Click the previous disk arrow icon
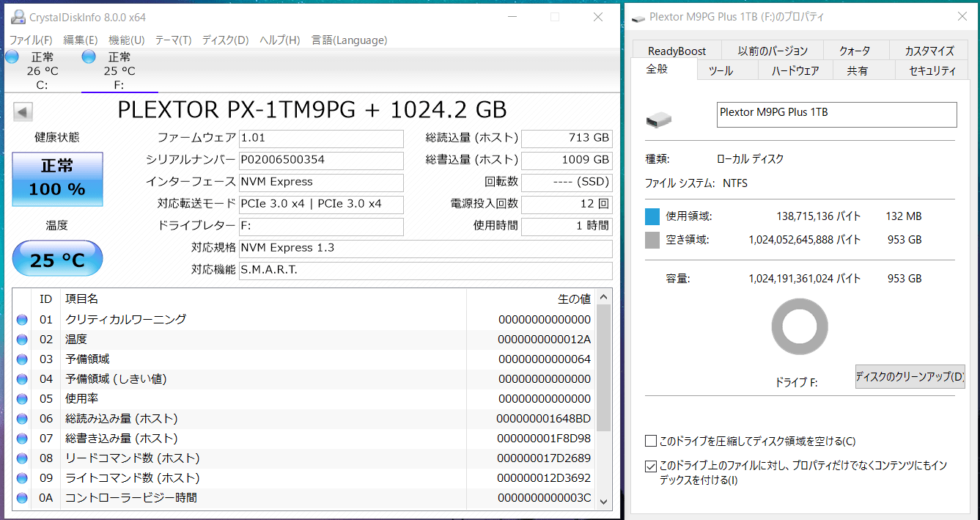The height and width of the screenshot is (520, 980). click(x=23, y=111)
